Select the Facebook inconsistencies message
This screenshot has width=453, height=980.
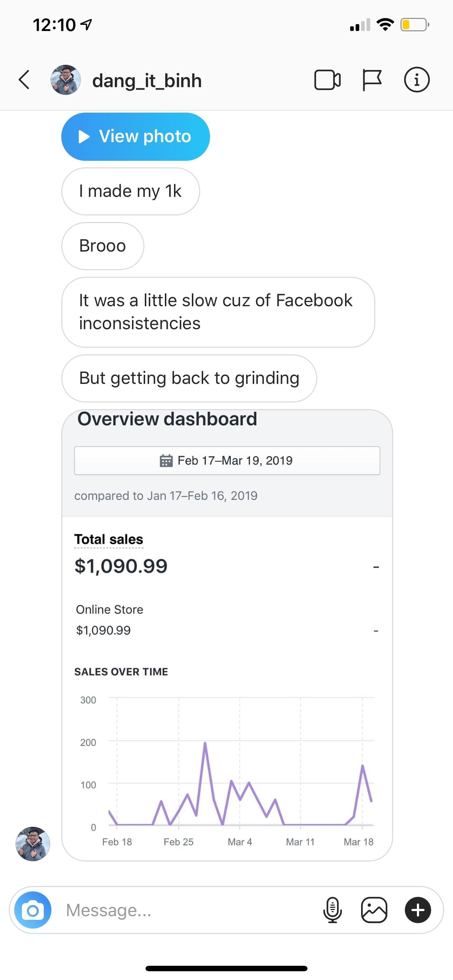pos(218,312)
